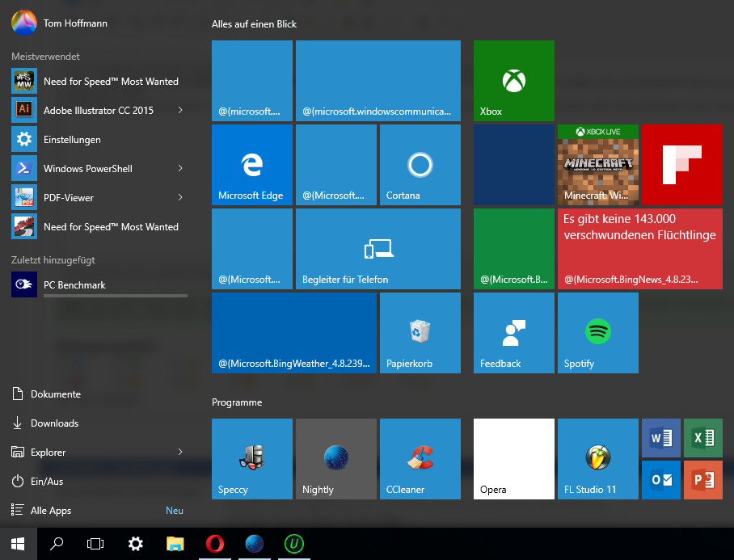Open Einstellungen from most used list
This screenshot has width=734, height=560.
coord(99,140)
